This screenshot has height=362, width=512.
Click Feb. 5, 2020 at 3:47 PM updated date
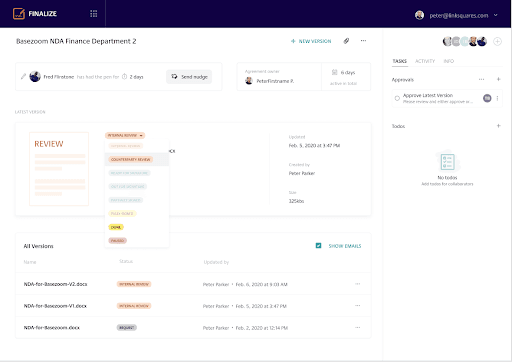pyautogui.click(x=314, y=145)
